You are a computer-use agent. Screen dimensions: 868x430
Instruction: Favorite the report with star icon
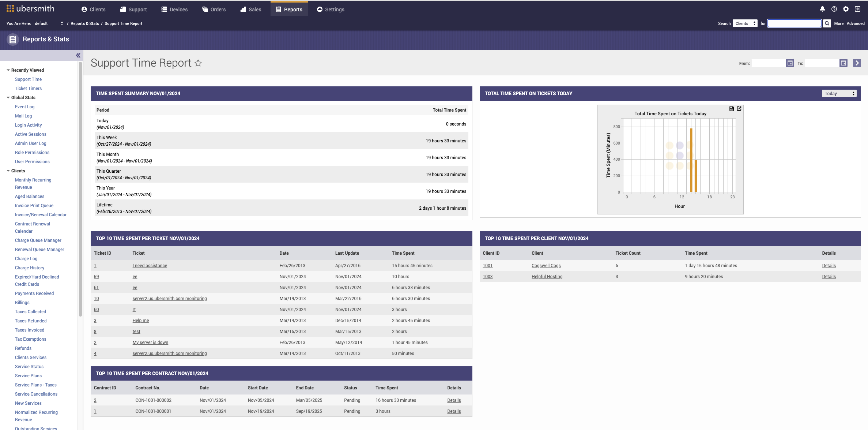pos(198,63)
